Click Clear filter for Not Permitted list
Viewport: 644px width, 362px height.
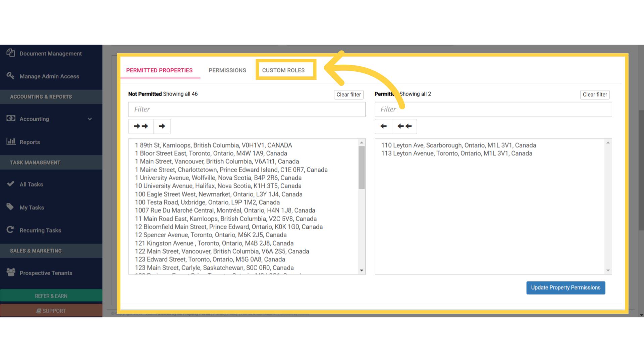tap(348, 95)
